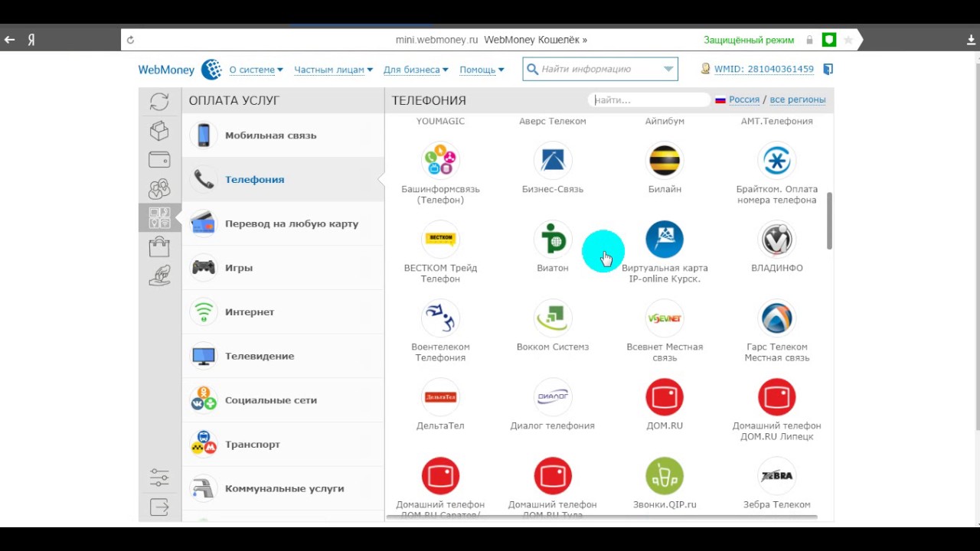
Task: Select the Воентелеком Телефония icon
Action: click(x=440, y=318)
